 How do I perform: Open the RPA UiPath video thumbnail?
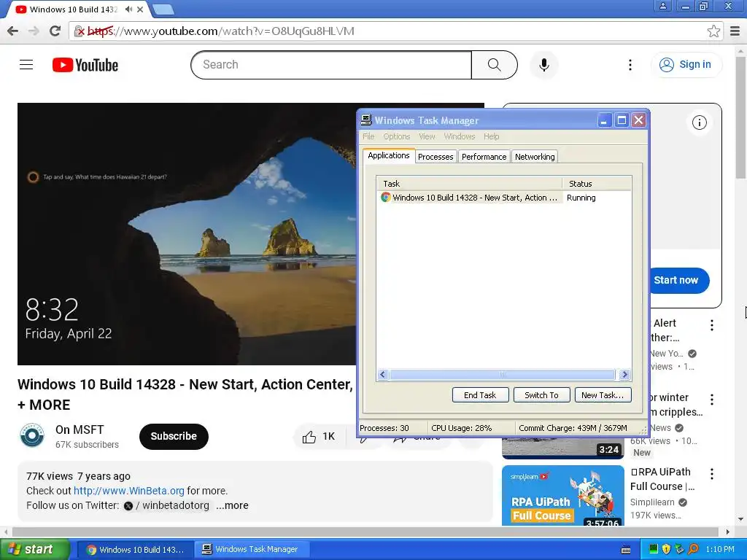[x=562, y=495]
